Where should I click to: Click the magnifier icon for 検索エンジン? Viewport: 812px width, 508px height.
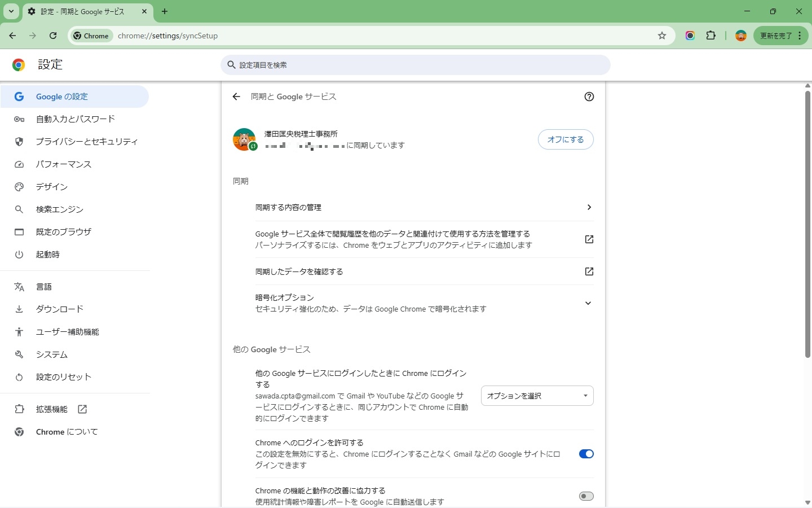pyautogui.click(x=19, y=209)
